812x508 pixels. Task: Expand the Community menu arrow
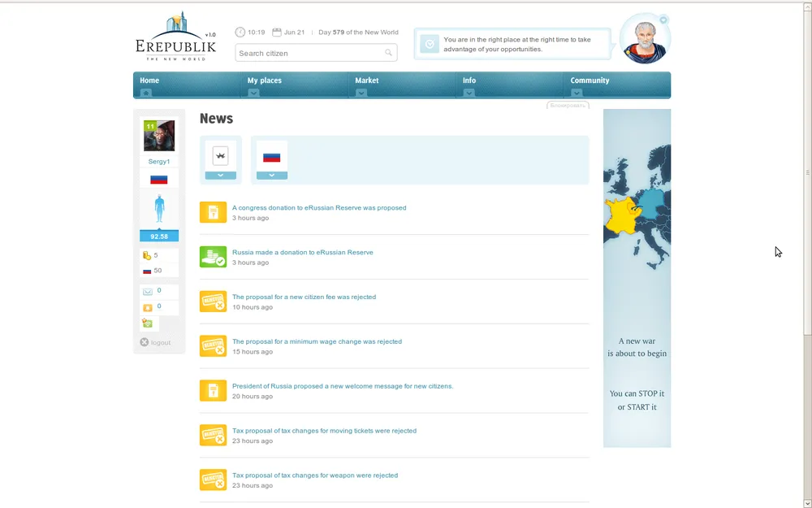[577, 93]
